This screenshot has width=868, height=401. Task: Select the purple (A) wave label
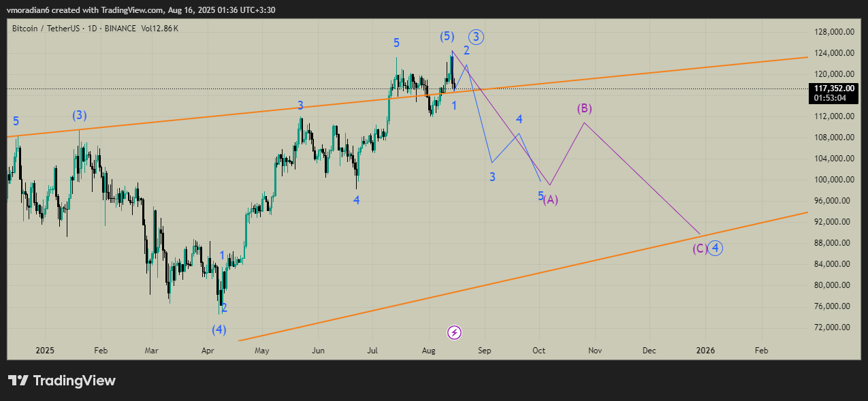pos(551,199)
